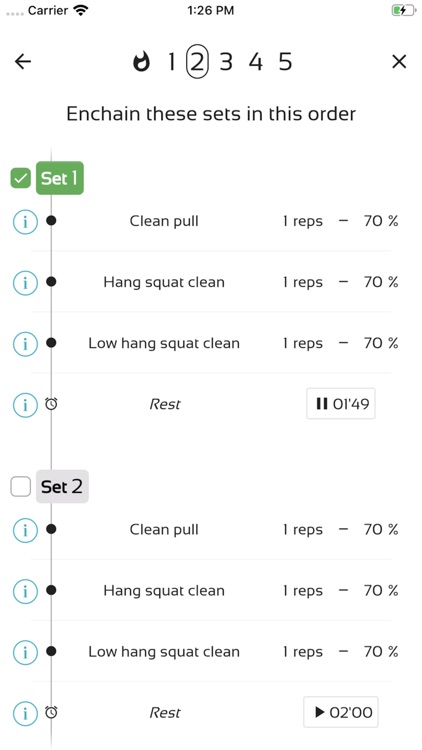The image size is (422, 750).
Task: Select the gray Set 2 label
Action: (62, 486)
